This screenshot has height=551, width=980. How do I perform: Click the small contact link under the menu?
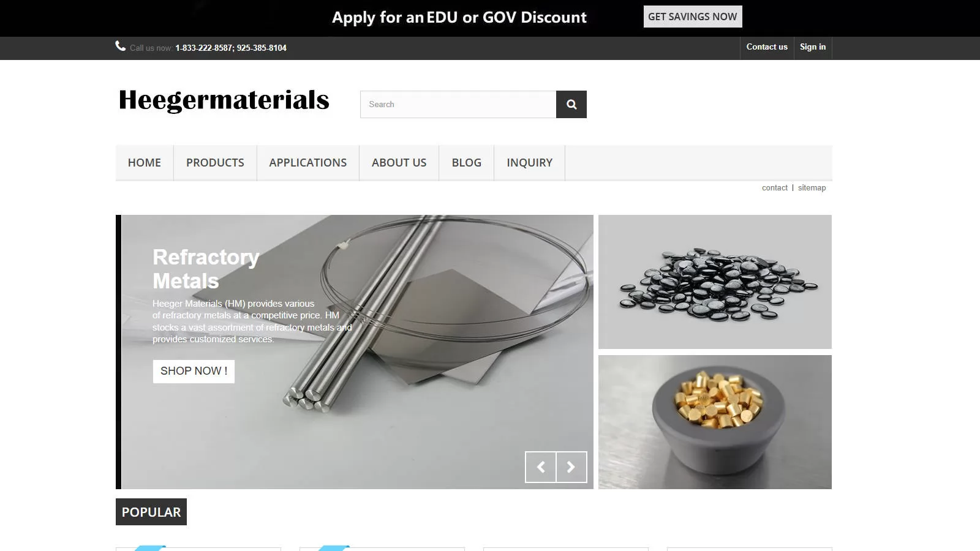coord(775,188)
